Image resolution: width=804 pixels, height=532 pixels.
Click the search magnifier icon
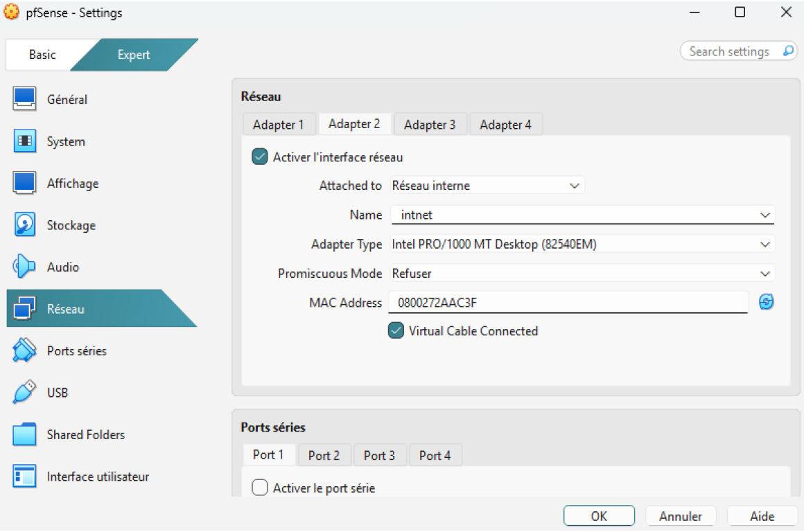pyautogui.click(x=788, y=51)
